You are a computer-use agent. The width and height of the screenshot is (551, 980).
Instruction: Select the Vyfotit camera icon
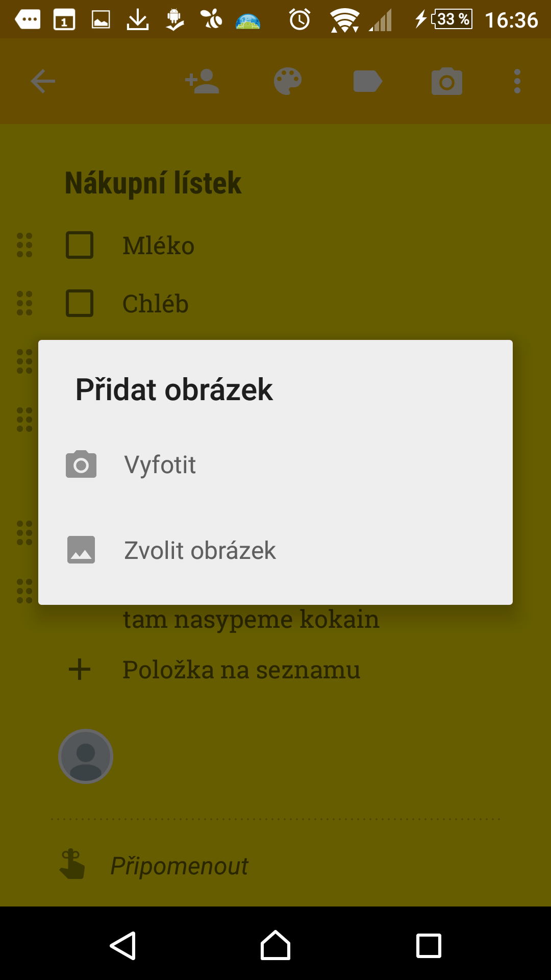pyautogui.click(x=81, y=464)
